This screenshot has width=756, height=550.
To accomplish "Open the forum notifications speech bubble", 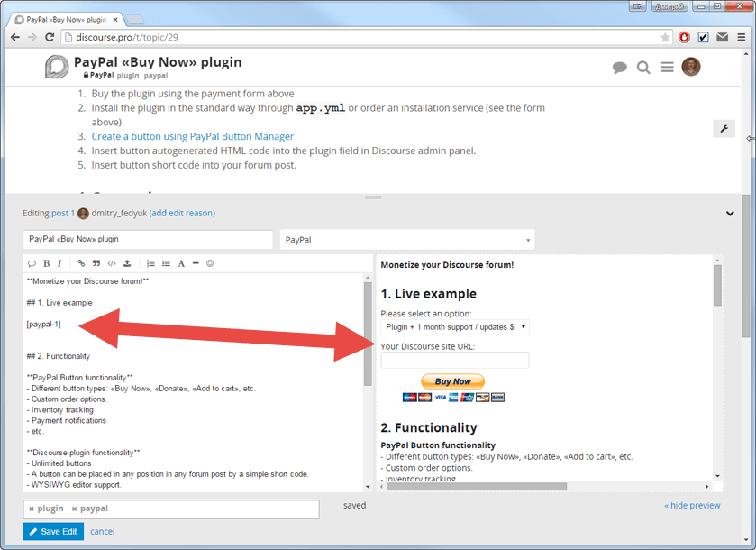I will click(620, 68).
